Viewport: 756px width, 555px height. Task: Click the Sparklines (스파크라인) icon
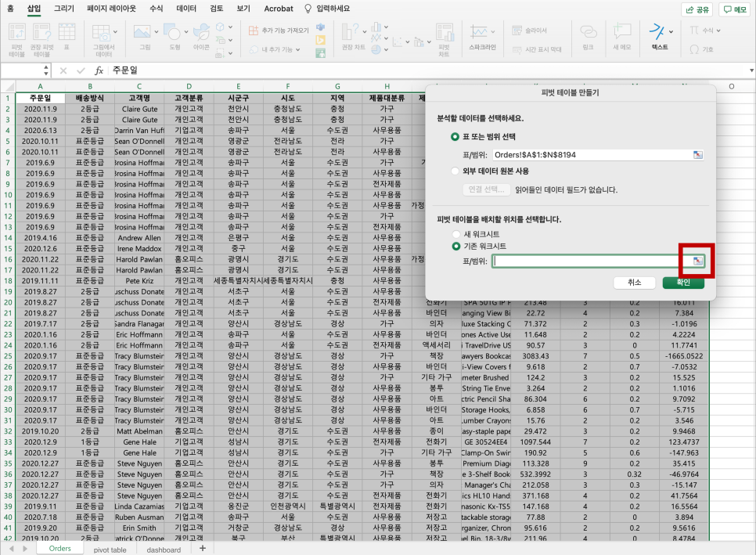[479, 32]
